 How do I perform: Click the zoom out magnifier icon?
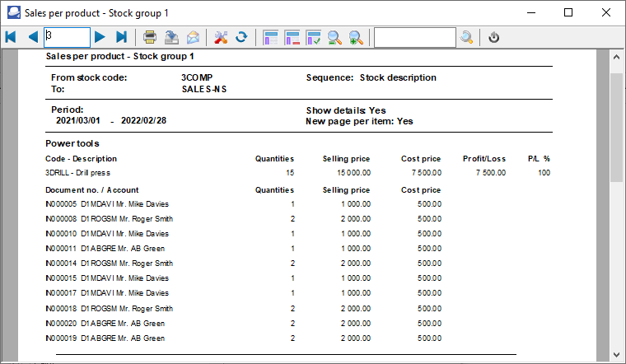coord(335,37)
